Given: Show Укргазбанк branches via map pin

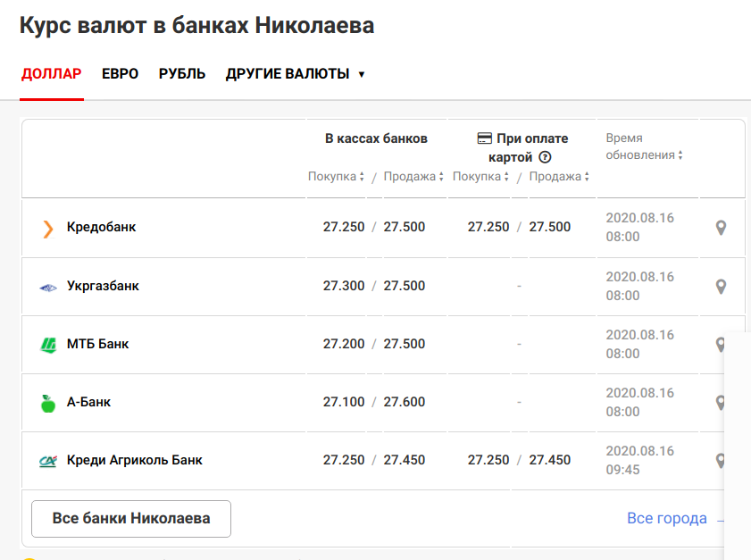Looking at the screenshot, I should [721, 287].
